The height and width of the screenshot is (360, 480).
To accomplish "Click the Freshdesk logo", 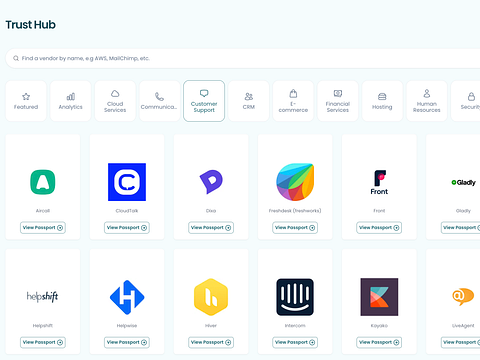I will click(x=295, y=182).
